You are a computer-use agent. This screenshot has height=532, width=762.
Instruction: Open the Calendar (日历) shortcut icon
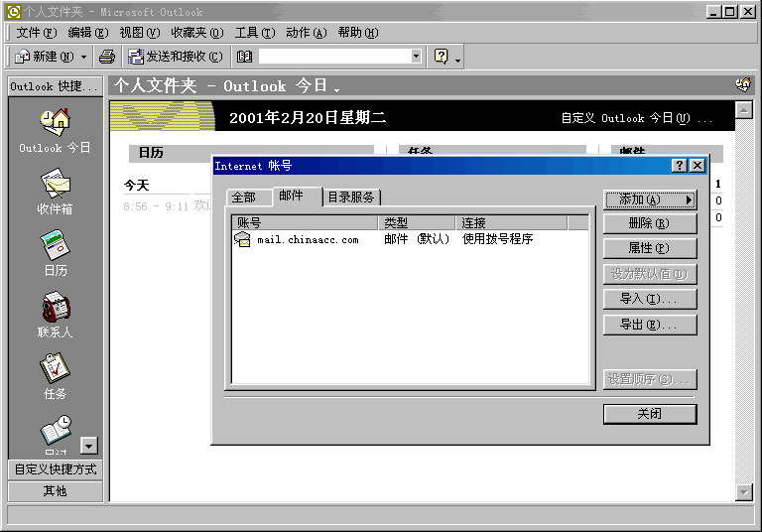tap(55, 245)
